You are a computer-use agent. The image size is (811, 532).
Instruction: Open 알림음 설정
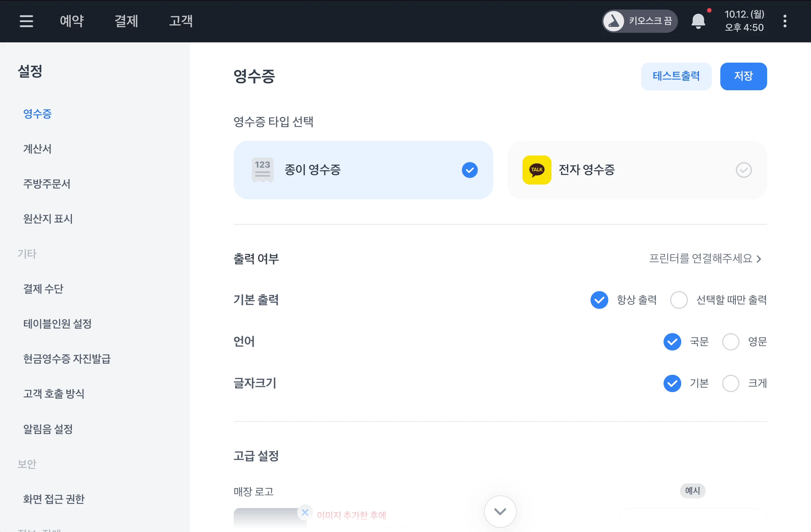click(x=48, y=429)
